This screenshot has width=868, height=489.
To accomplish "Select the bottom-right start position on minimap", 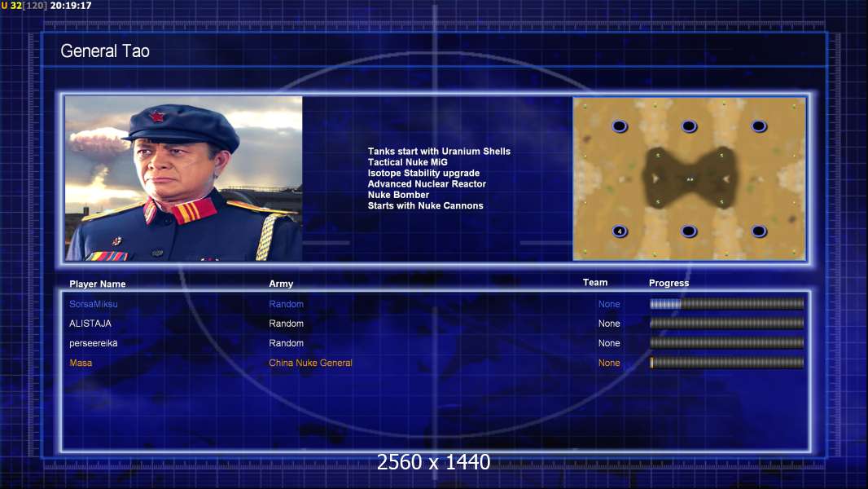I will click(758, 231).
